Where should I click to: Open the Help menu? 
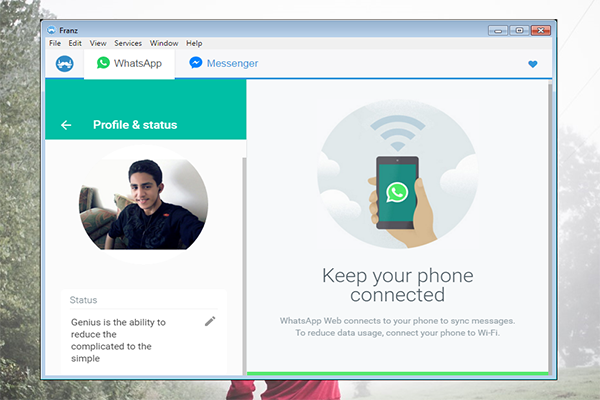coord(194,43)
